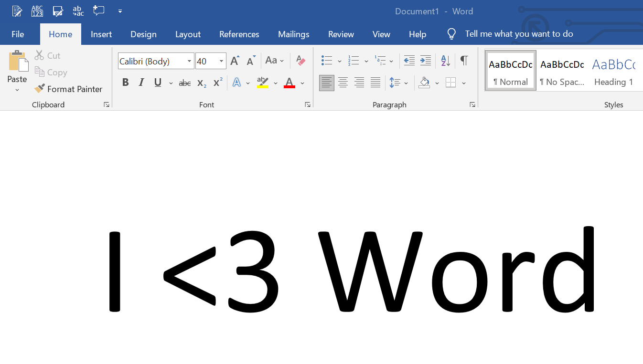Screen dimensions: 643x364
Task: Apply strikethrough to selected text
Action: tap(184, 82)
